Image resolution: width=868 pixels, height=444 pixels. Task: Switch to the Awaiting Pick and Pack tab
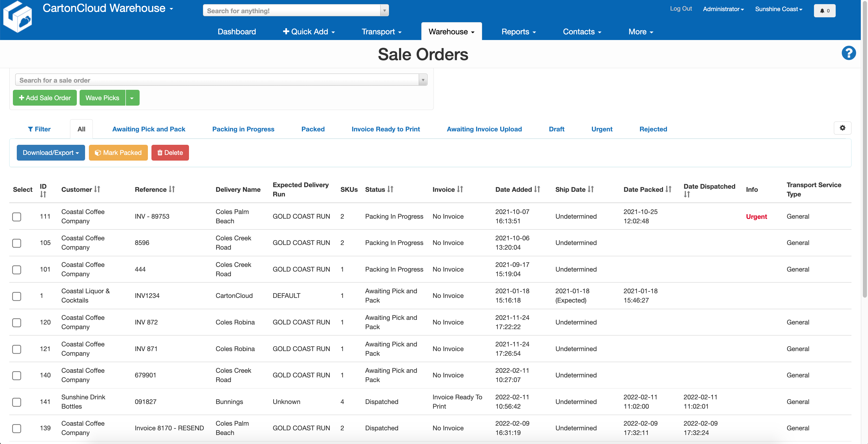[149, 129]
